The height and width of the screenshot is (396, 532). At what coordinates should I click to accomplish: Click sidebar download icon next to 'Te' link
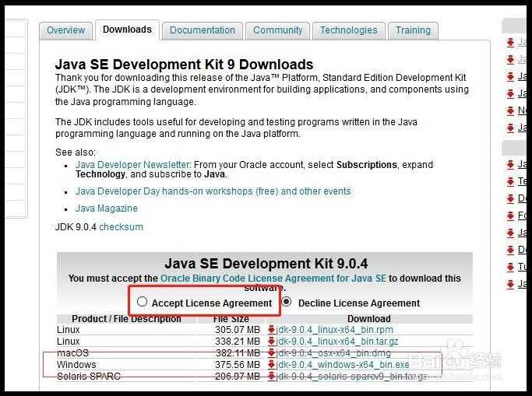(510, 182)
